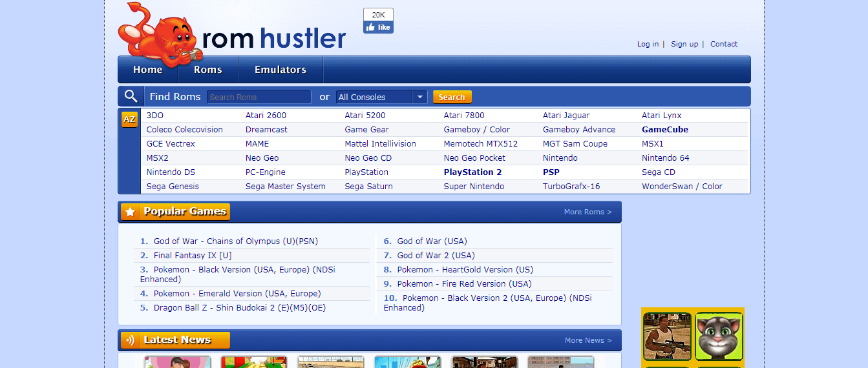Open Pokemon - Fire Red Version
Screen dimensions: 868x368
pyautogui.click(x=465, y=284)
